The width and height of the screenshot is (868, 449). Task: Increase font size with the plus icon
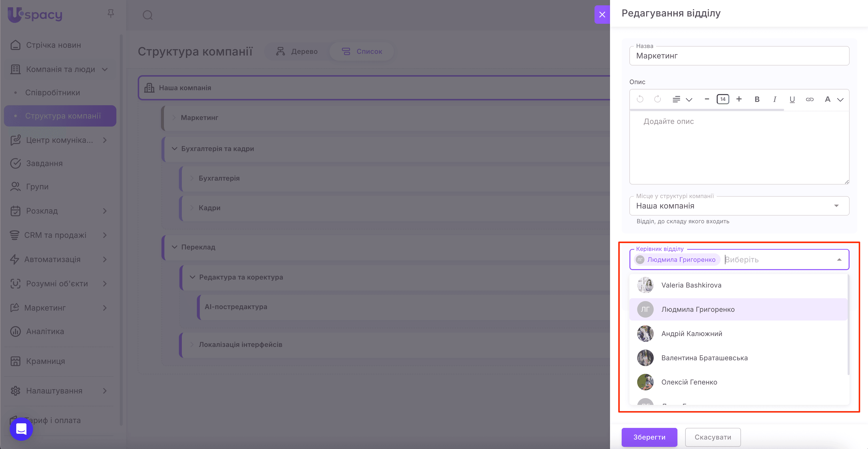click(x=739, y=99)
